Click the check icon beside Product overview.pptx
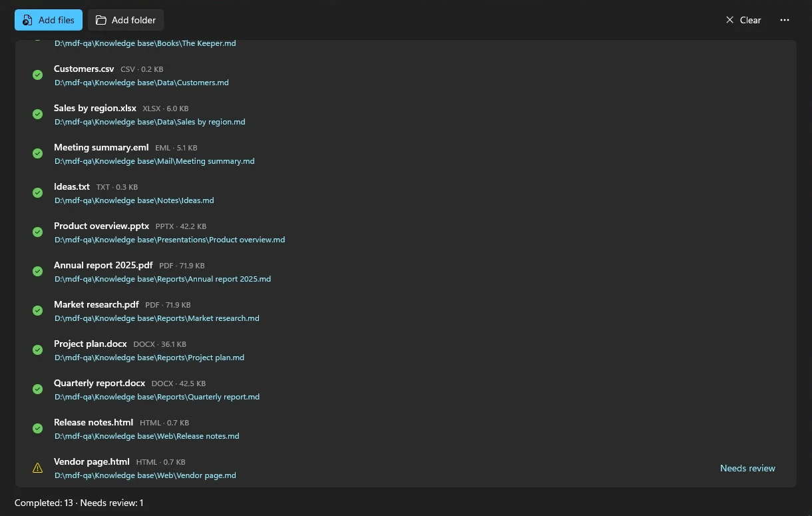The width and height of the screenshot is (812, 516). [x=38, y=232]
